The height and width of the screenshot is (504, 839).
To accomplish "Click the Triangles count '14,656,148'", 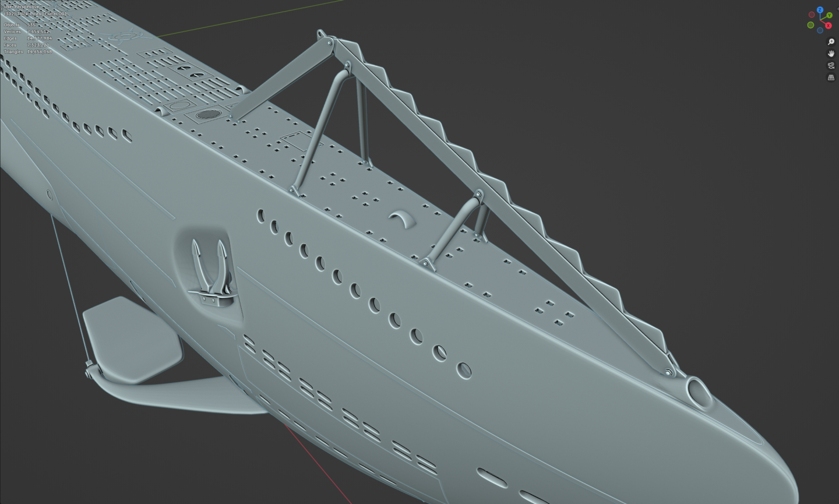I will [40, 52].
